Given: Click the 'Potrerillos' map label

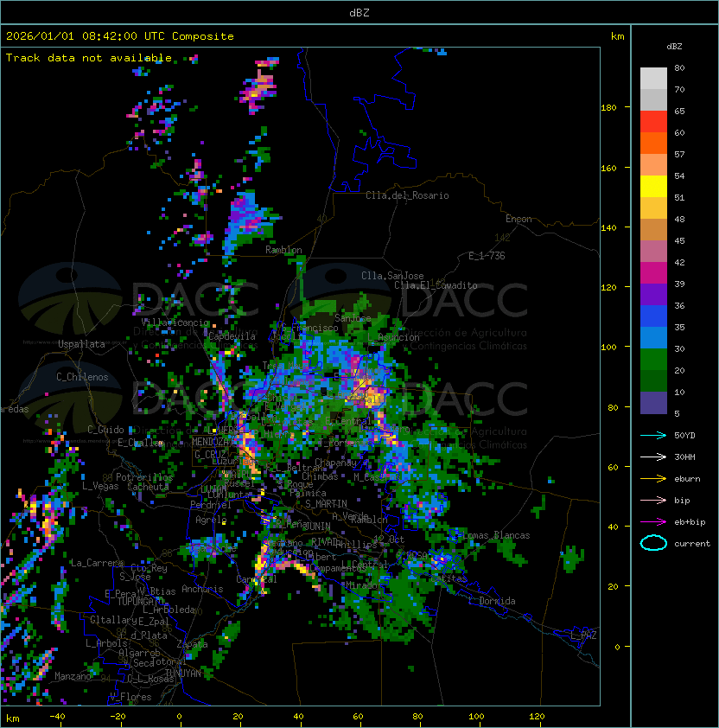Looking at the screenshot, I should (x=144, y=476).
